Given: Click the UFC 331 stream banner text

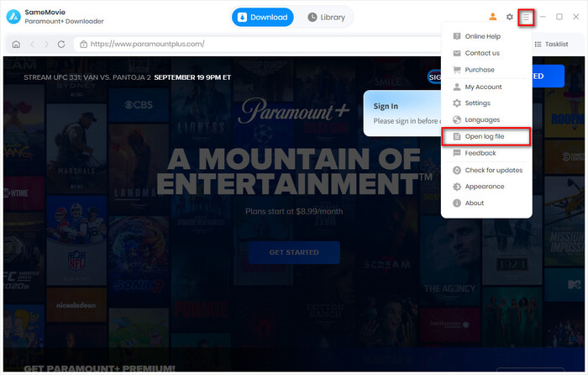Looking at the screenshot, I should coord(128,77).
